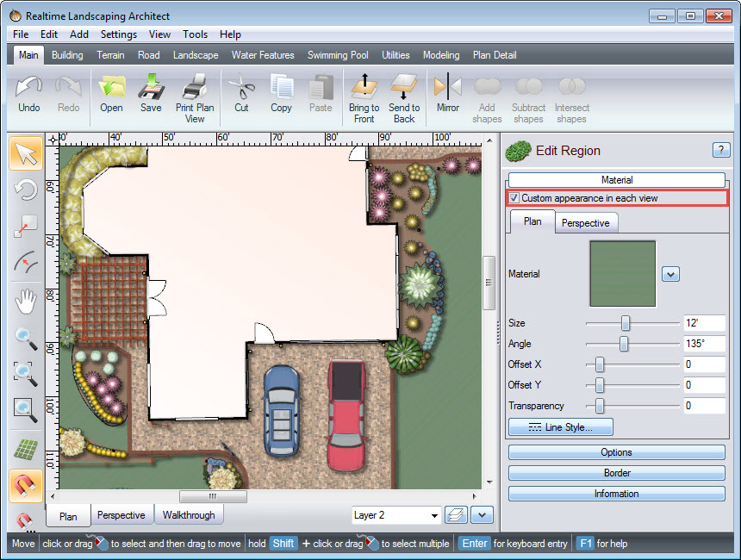Click the green material swatch
Image resolution: width=741 pixels, height=560 pixels.
[622, 274]
